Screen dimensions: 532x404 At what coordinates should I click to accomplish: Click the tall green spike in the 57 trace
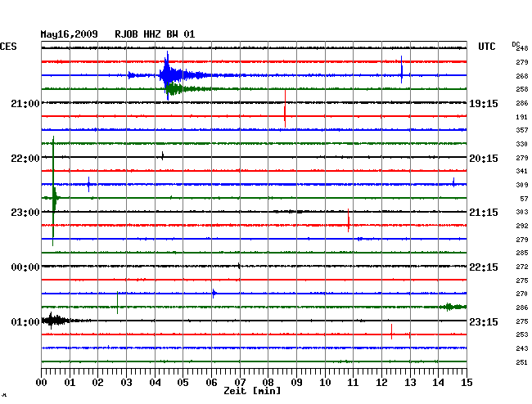53,191
